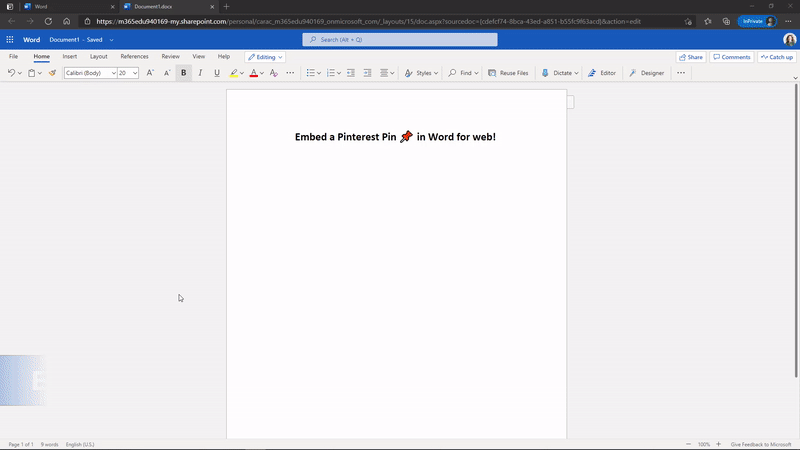Open the References tab

[134, 57]
